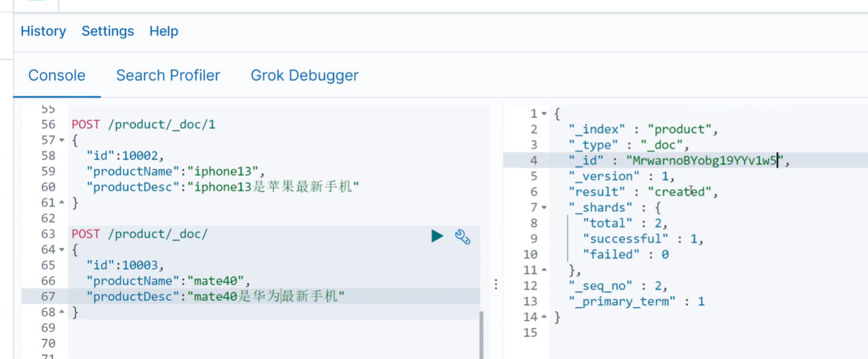Click the line POST /product/_doc/
Viewport: 868px width, 359px height.
140,234
